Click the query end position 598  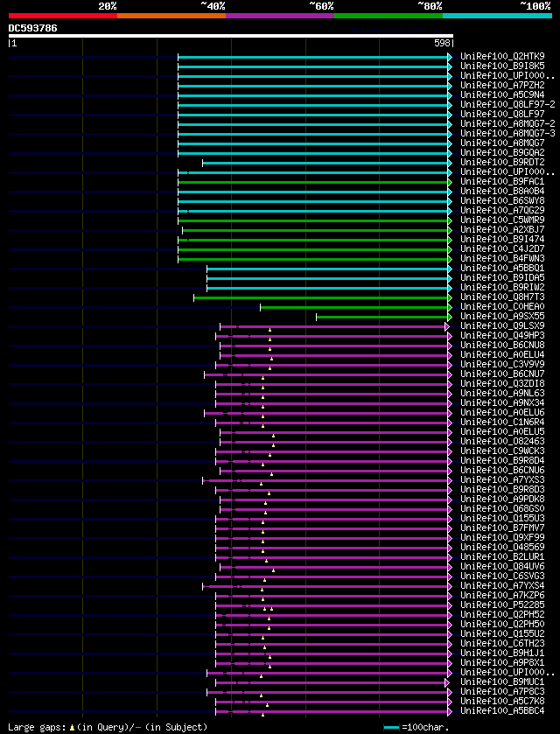click(443, 44)
